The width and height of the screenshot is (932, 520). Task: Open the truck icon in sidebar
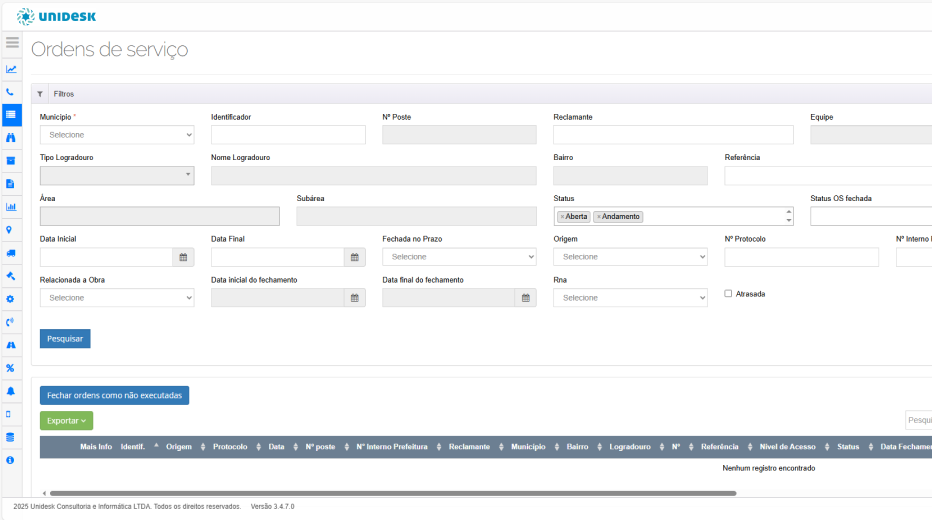point(11,253)
